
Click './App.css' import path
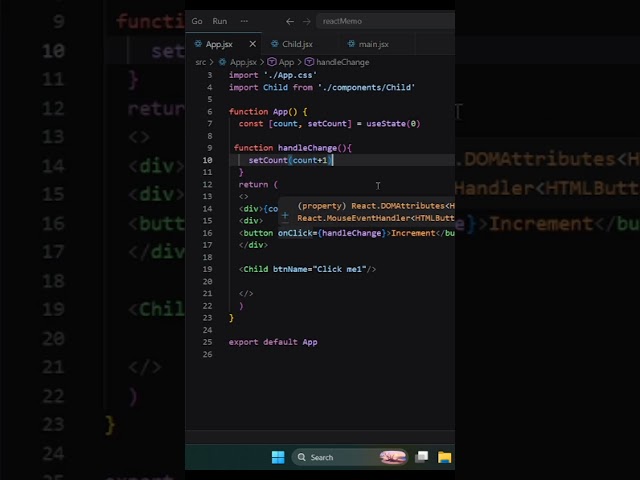(x=290, y=75)
